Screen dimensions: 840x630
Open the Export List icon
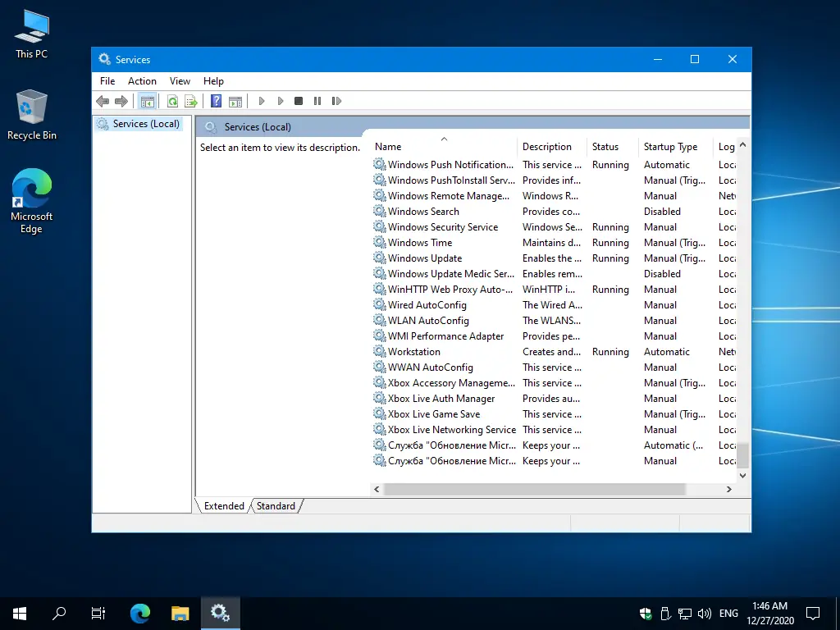[x=190, y=100]
